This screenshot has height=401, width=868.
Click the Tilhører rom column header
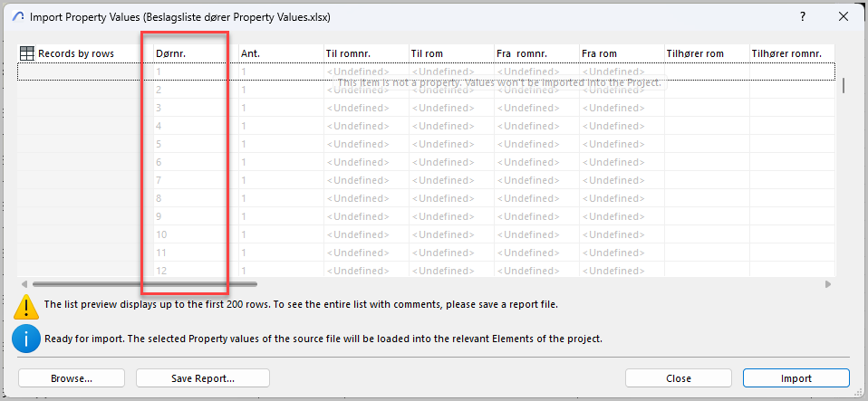[695, 53]
